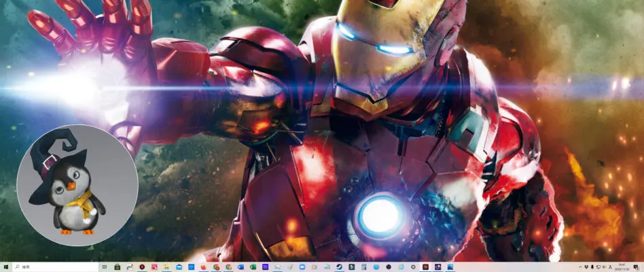Open the taskbar clock and date
This screenshot has width=644, height=272.
pos(622,267)
